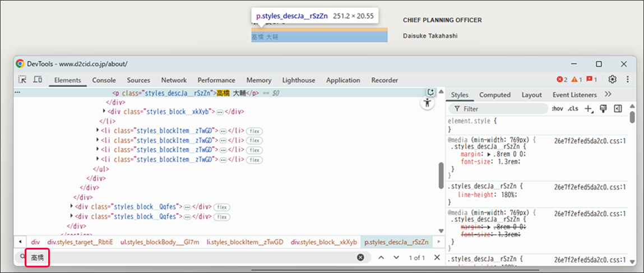Add new style rule plus icon
Screen dimensions: 644x273
pos(589,109)
